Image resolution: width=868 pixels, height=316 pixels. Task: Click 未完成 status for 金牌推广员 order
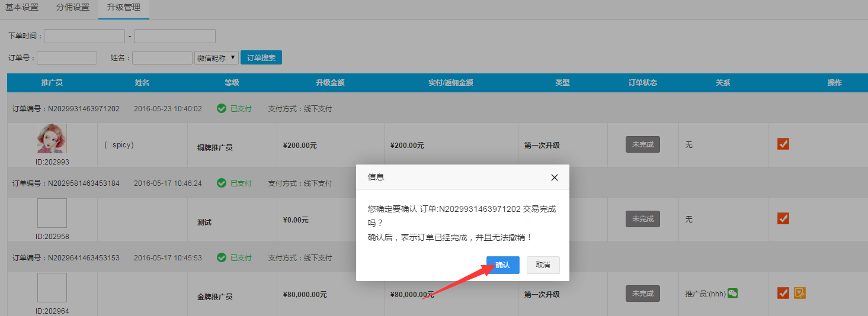643,294
